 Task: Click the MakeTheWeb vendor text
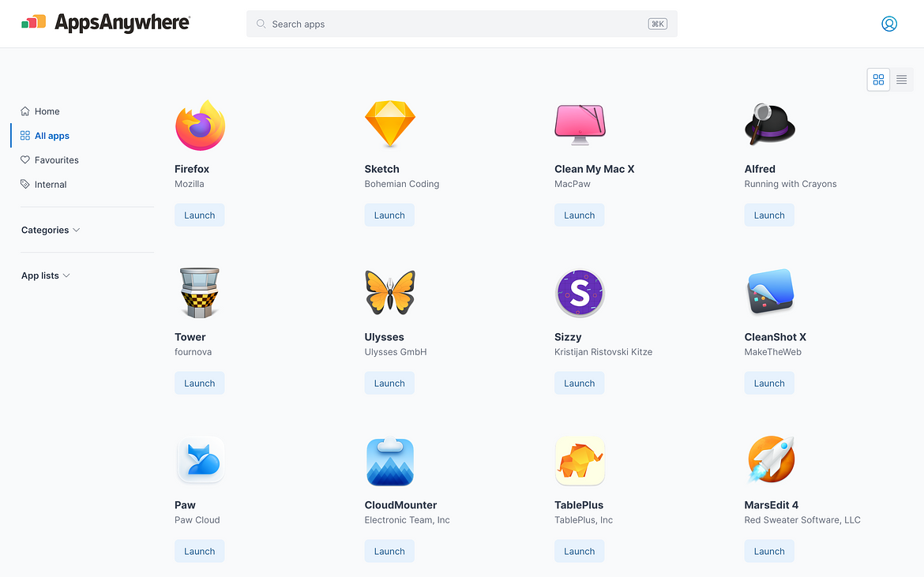pos(772,352)
